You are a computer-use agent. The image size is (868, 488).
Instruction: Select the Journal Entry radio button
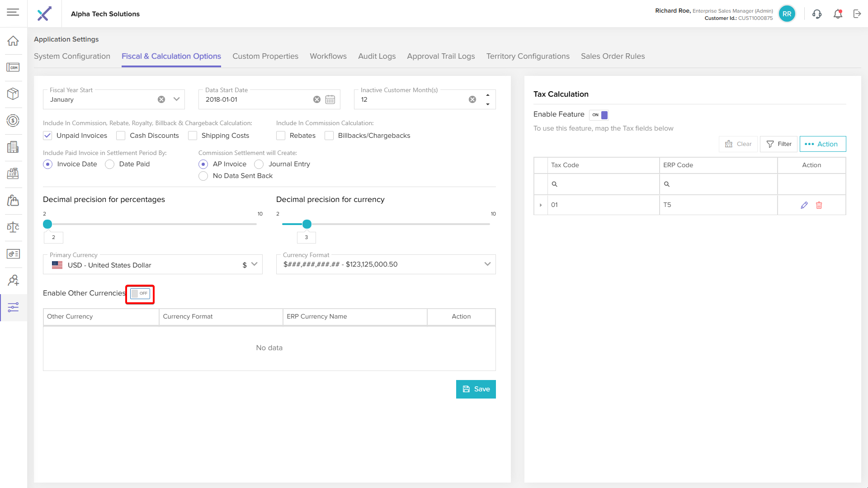[259, 164]
